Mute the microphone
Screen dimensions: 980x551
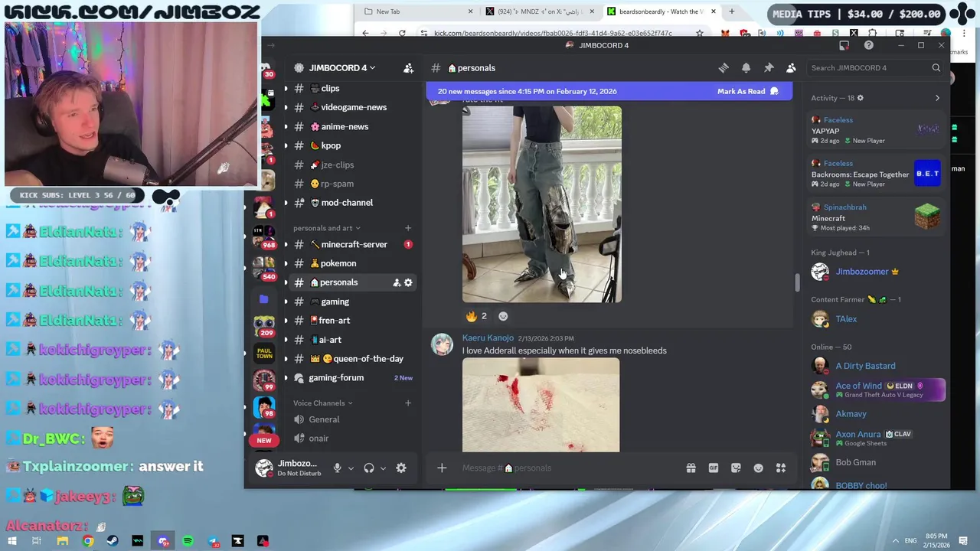337,468
